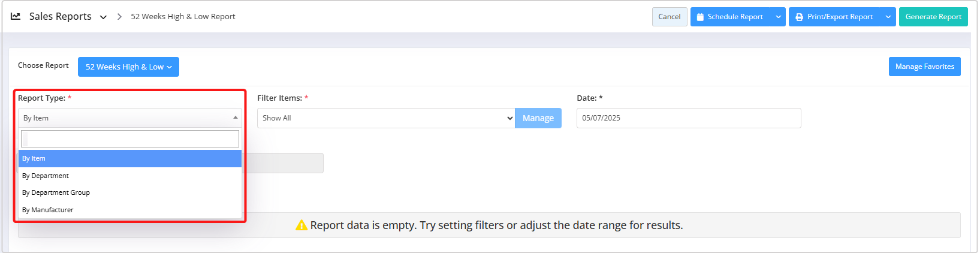Select the By Item option
980x253 pixels.
click(129, 158)
